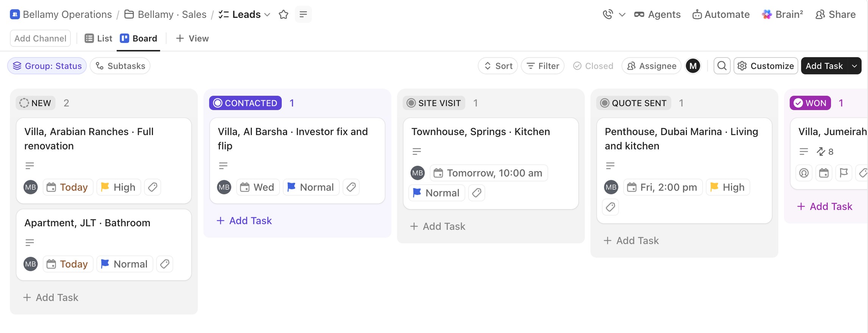Open the Filter options dropdown
The width and height of the screenshot is (868, 333).
pyautogui.click(x=543, y=66)
